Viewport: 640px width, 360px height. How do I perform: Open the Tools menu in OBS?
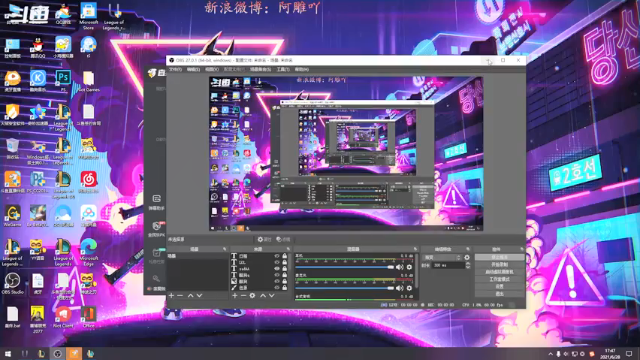pyautogui.click(x=283, y=69)
